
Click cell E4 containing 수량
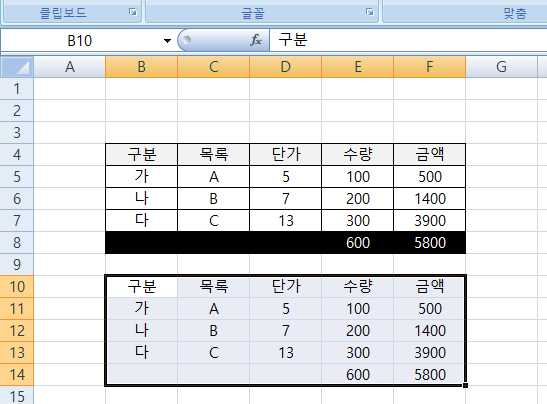pyautogui.click(x=358, y=155)
